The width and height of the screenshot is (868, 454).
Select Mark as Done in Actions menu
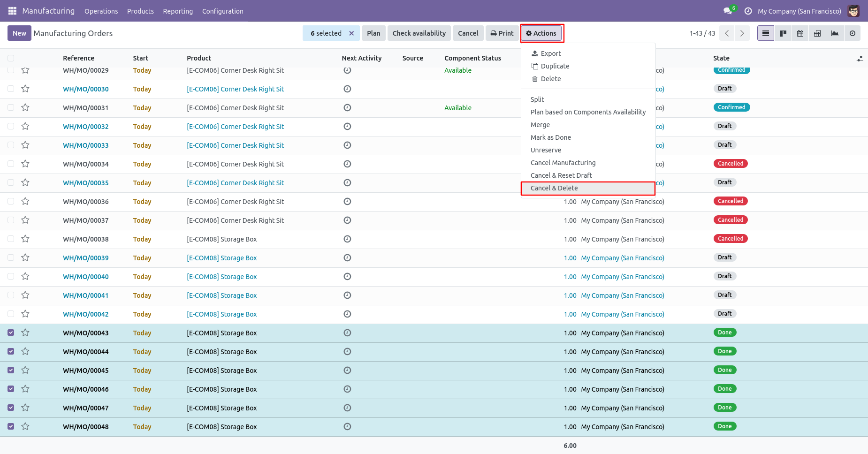(588, 137)
